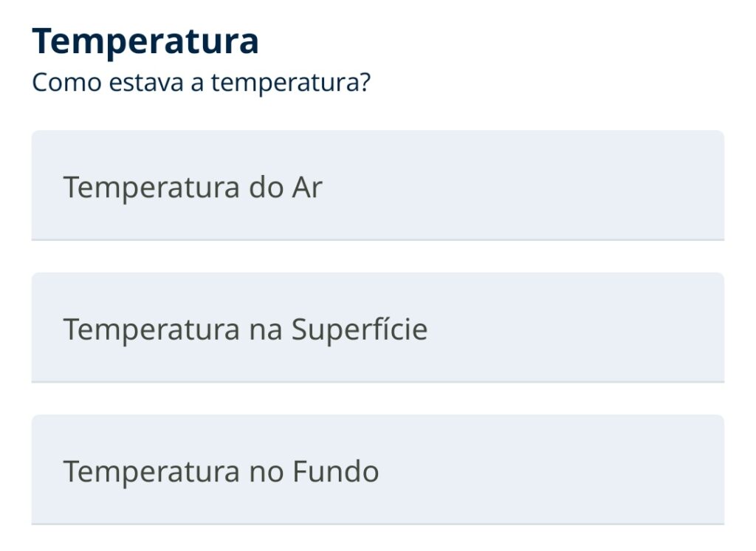Place cursor in the last temperature field
Screen dimensions: 756x551
377,470
